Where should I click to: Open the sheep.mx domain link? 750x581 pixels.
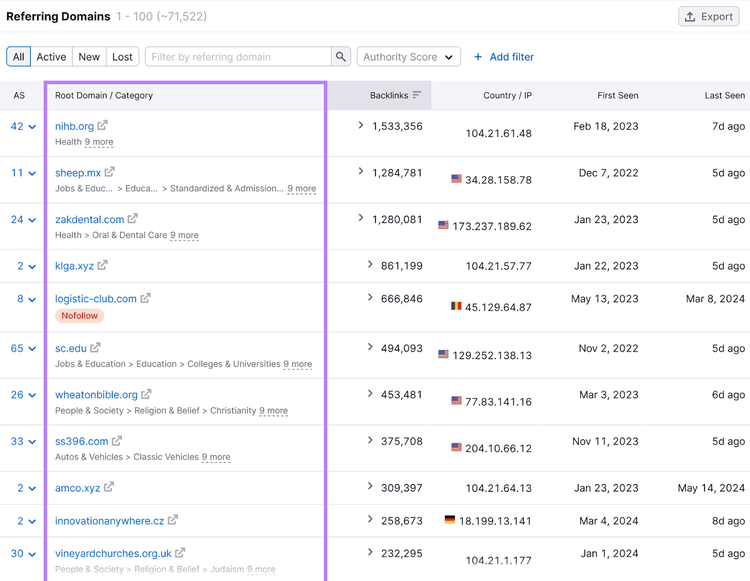tap(78, 173)
